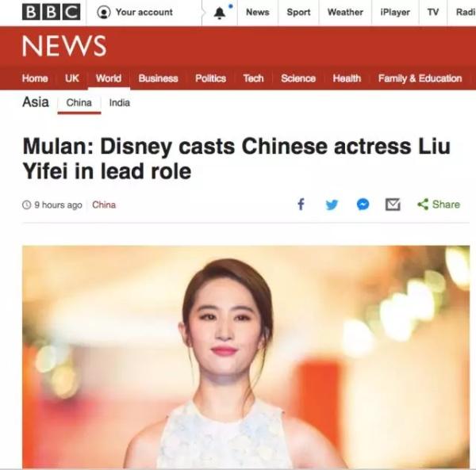Open the Weather section
The height and width of the screenshot is (470, 476).
click(x=345, y=12)
